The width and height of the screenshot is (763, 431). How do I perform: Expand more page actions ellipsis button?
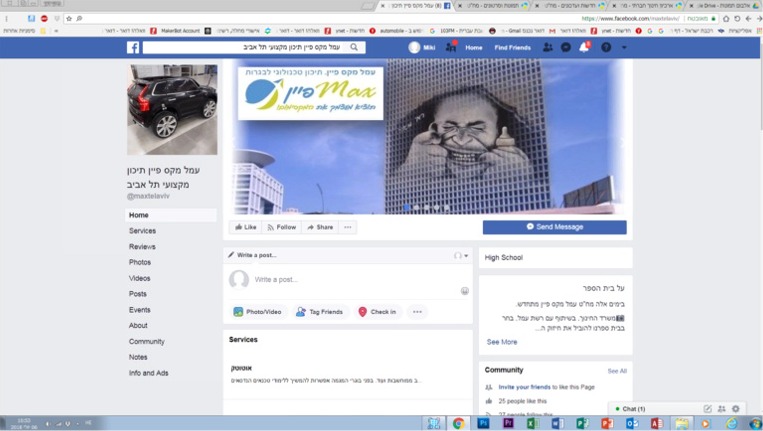click(x=348, y=227)
